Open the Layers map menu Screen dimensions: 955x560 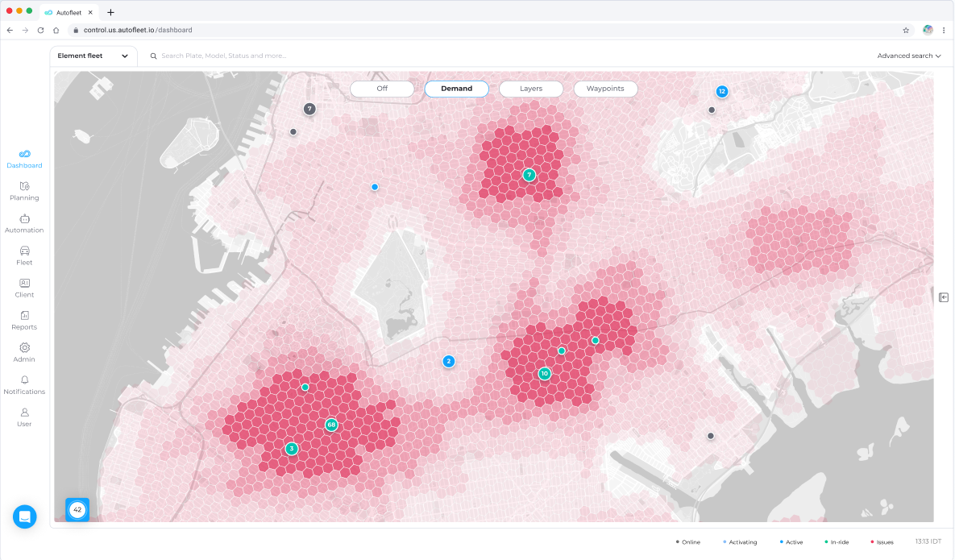tap(531, 89)
